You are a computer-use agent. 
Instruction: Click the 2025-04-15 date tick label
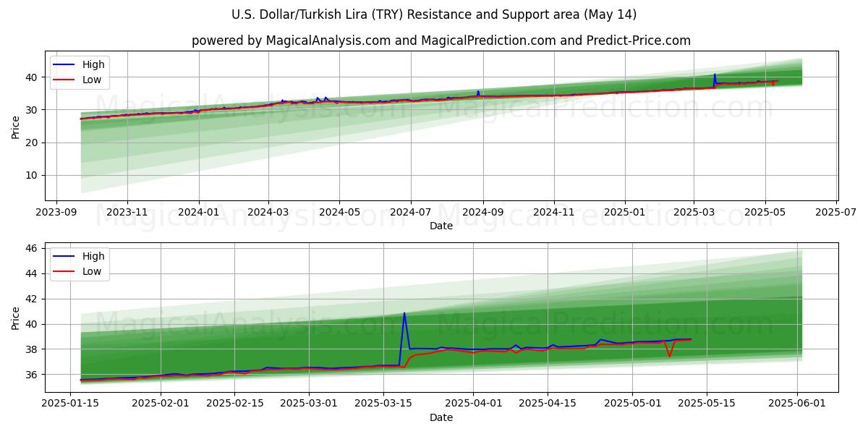point(548,404)
